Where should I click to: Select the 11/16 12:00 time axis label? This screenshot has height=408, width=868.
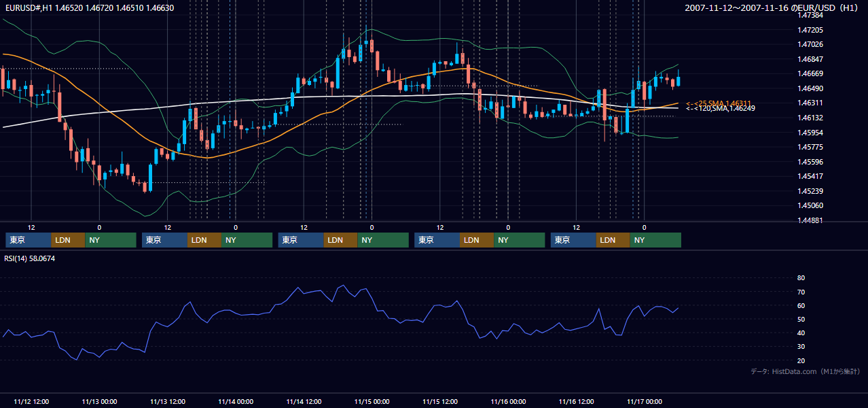(x=576, y=402)
